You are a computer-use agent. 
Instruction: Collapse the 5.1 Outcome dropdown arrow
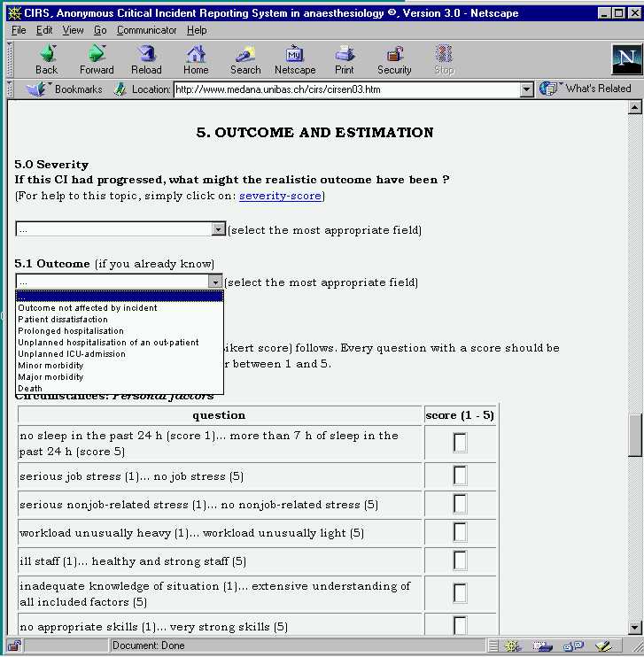point(215,282)
